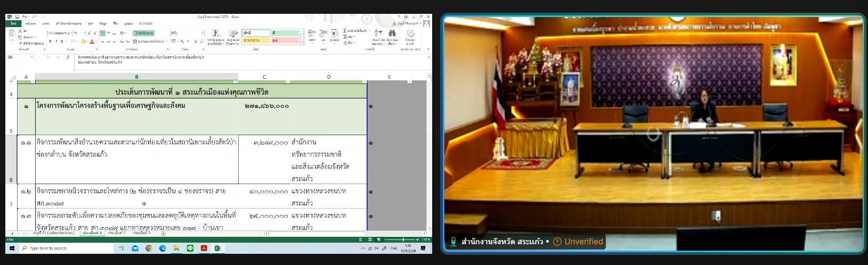This screenshot has height=265, width=868.
Task: Switch to Page Layout view in status bar
Action: click(369, 239)
